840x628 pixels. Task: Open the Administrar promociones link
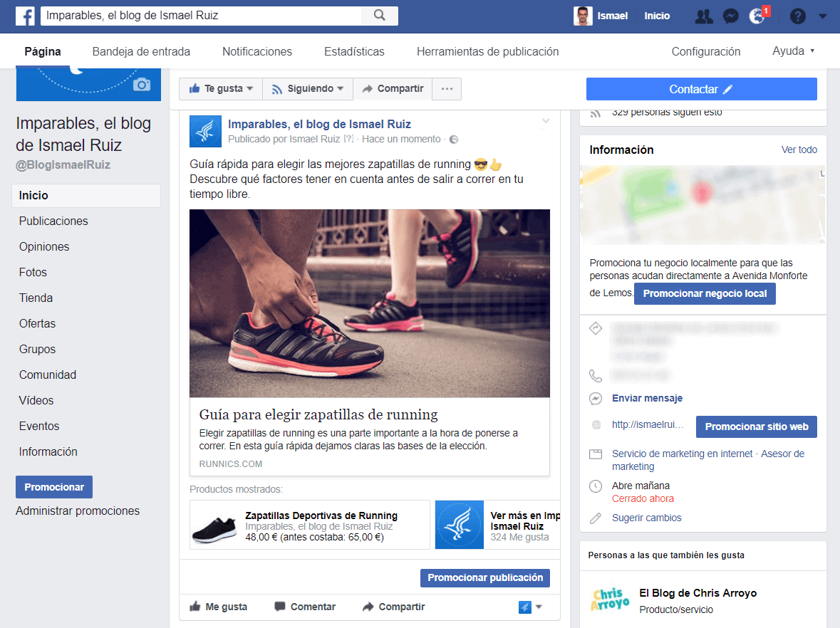(x=78, y=511)
